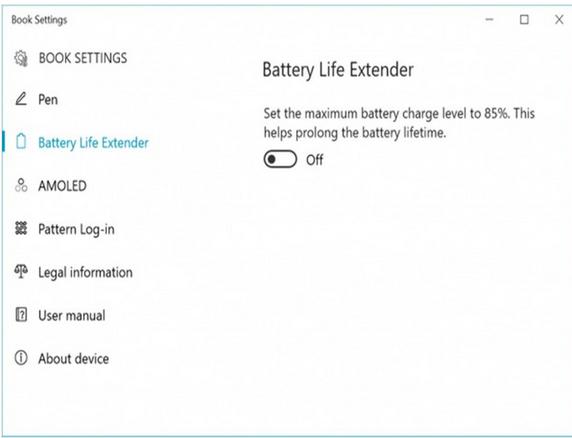Open Legal information page

tap(85, 272)
